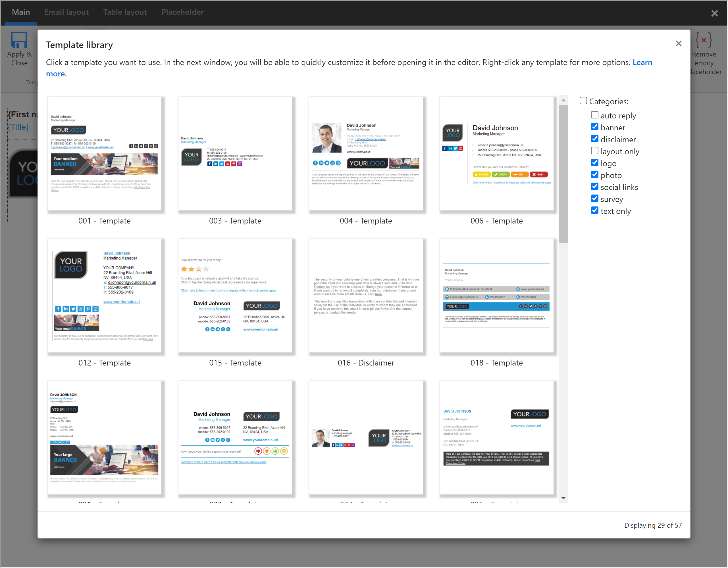Enable the auto reply filter
This screenshot has height=568, width=728.
click(595, 115)
